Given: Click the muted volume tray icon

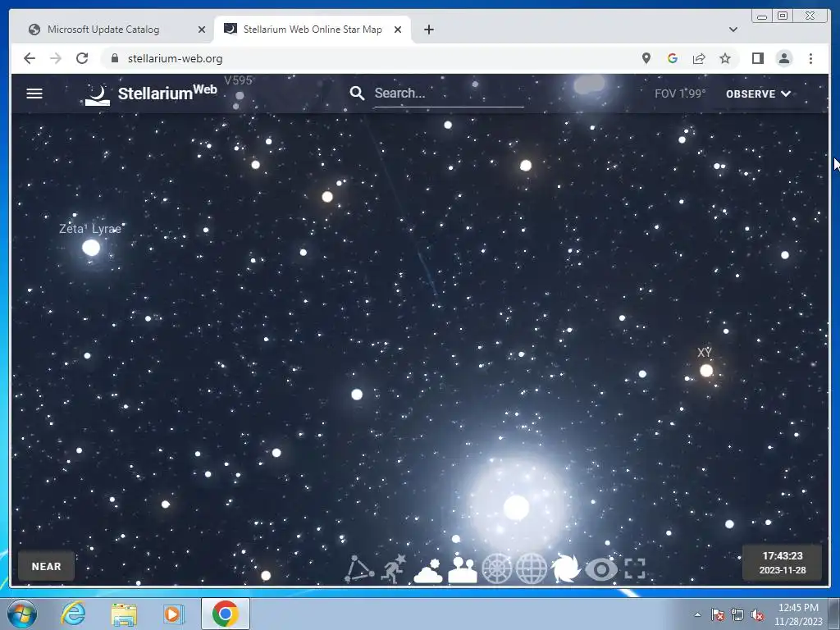Looking at the screenshot, I should pyautogui.click(x=757, y=614).
